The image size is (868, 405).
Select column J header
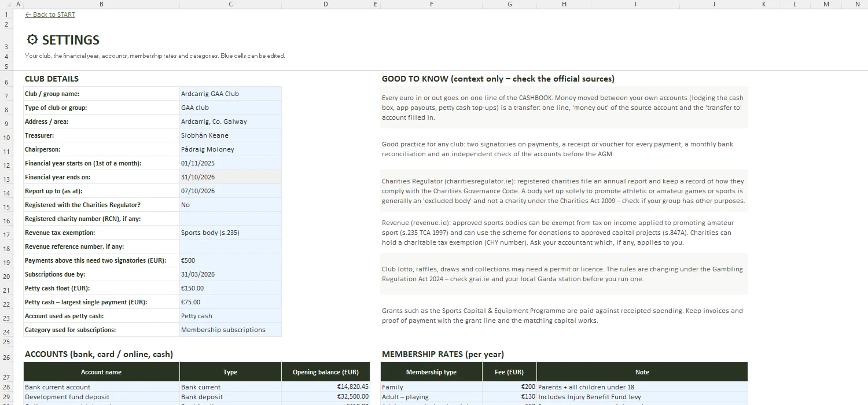[713, 4]
